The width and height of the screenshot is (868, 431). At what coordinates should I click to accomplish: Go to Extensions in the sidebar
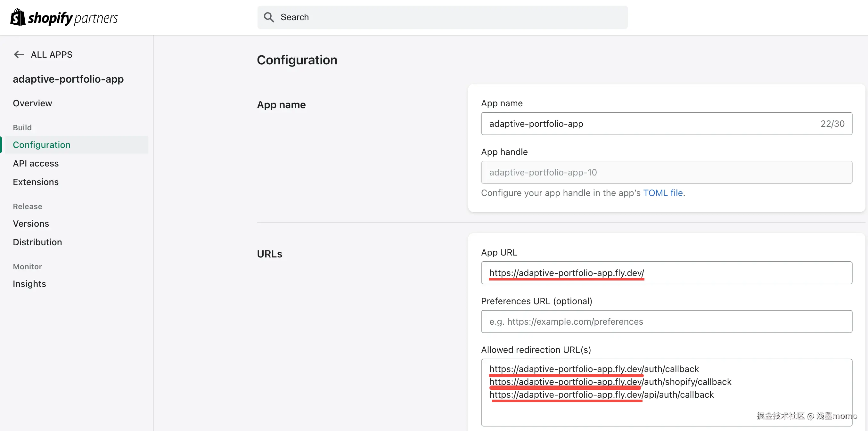[36, 182]
